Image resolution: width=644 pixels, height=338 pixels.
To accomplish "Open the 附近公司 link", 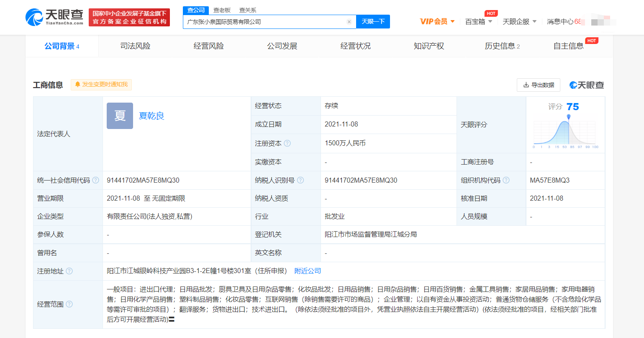I will pyautogui.click(x=308, y=271).
